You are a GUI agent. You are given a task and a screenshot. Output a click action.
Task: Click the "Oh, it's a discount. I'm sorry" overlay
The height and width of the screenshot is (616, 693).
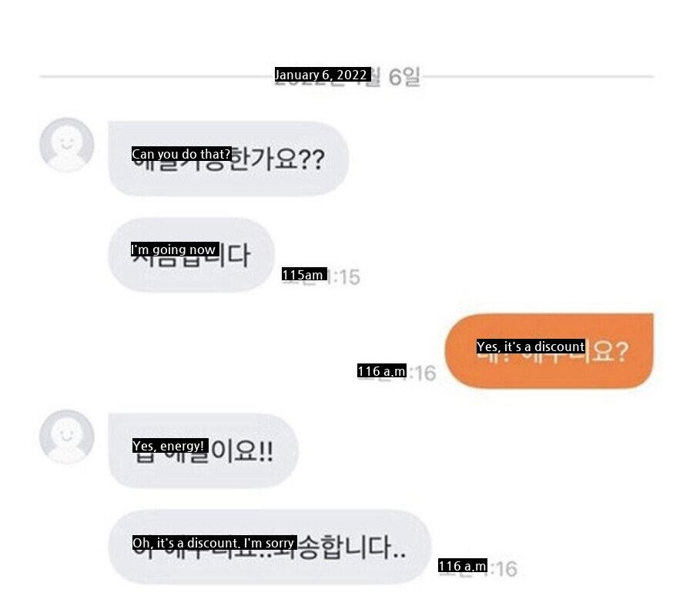coord(214,543)
